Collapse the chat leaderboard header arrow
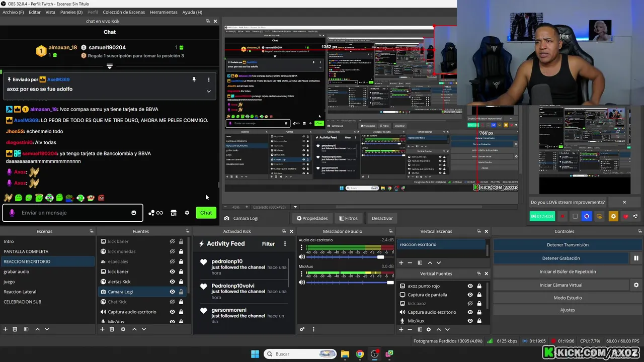 [x=110, y=66]
